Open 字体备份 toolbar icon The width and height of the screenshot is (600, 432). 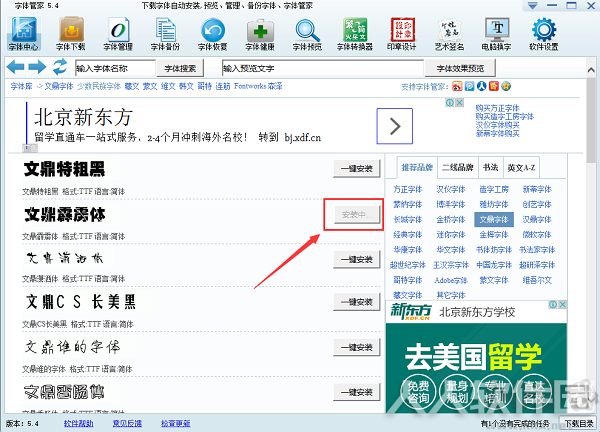(165, 34)
